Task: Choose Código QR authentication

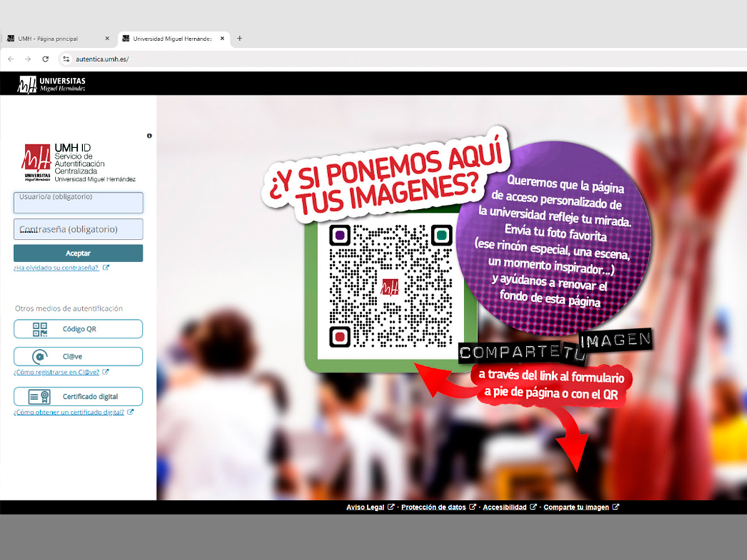Action: pos(78,329)
